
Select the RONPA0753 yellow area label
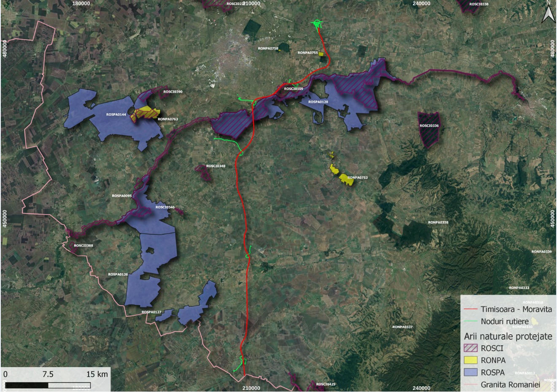tap(357, 178)
